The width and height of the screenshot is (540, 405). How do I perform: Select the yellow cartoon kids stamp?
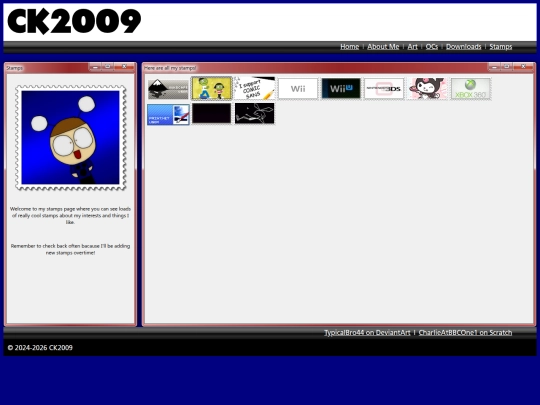pos(211,89)
